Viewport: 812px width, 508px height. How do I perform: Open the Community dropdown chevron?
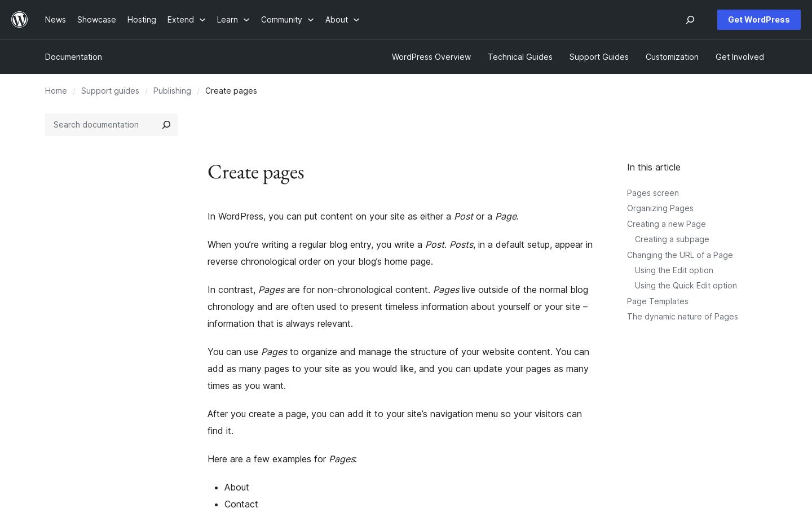point(311,20)
